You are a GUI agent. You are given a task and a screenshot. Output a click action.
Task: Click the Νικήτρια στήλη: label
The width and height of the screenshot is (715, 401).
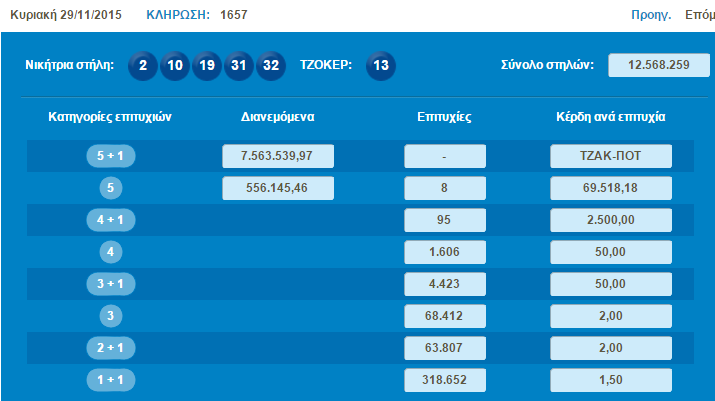click(x=69, y=65)
